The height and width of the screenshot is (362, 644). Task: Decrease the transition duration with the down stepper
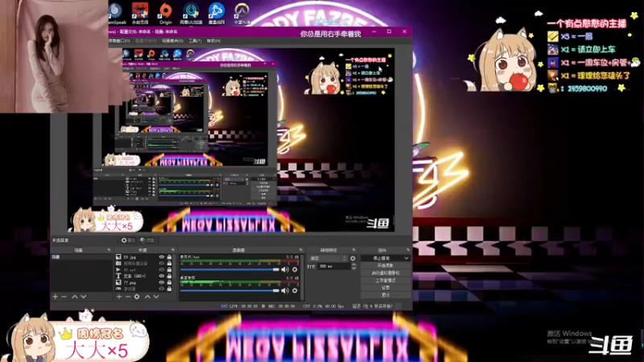pos(353,268)
